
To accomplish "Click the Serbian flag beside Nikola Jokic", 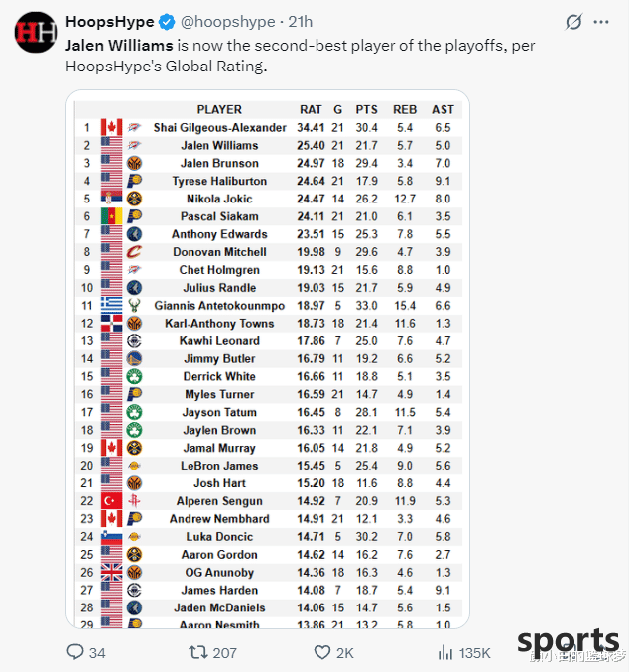I will click(x=112, y=199).
